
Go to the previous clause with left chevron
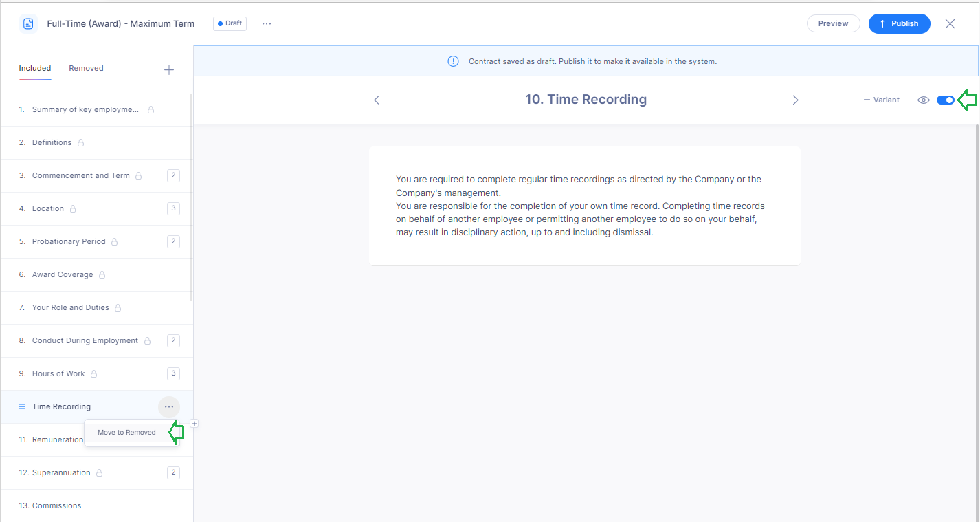click(377, 100)
